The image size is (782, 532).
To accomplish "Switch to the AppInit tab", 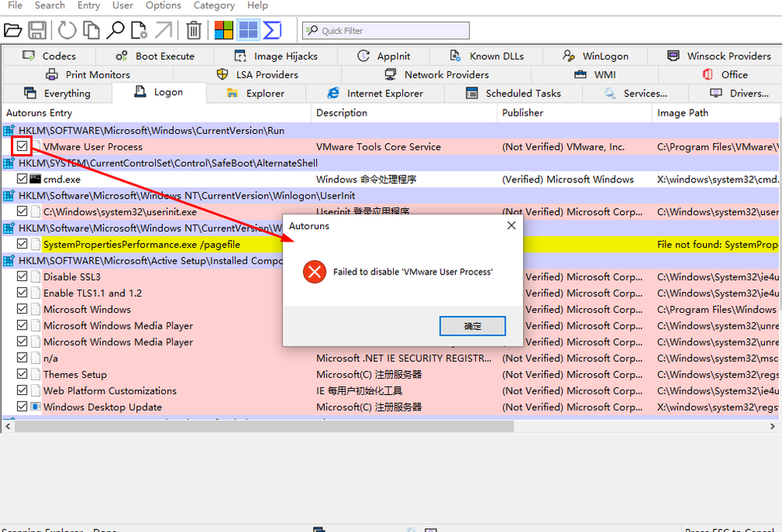I will [x=384, y=56].
